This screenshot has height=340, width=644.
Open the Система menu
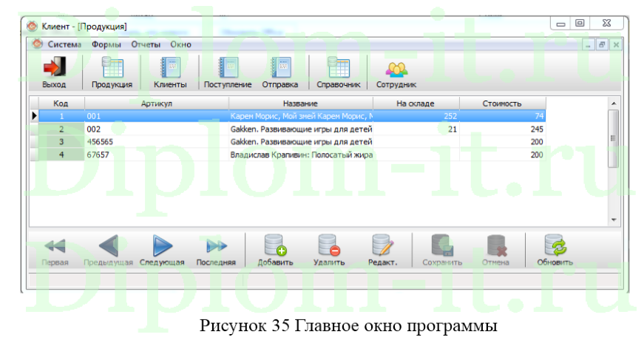(x=64, y=44)
